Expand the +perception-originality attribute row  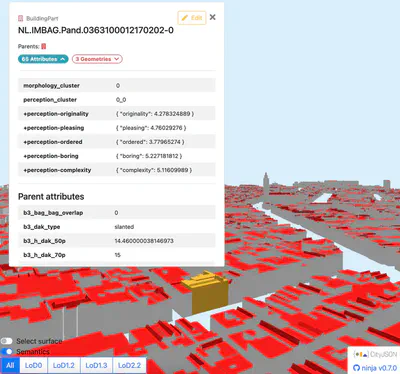click(x=117, y=114)
